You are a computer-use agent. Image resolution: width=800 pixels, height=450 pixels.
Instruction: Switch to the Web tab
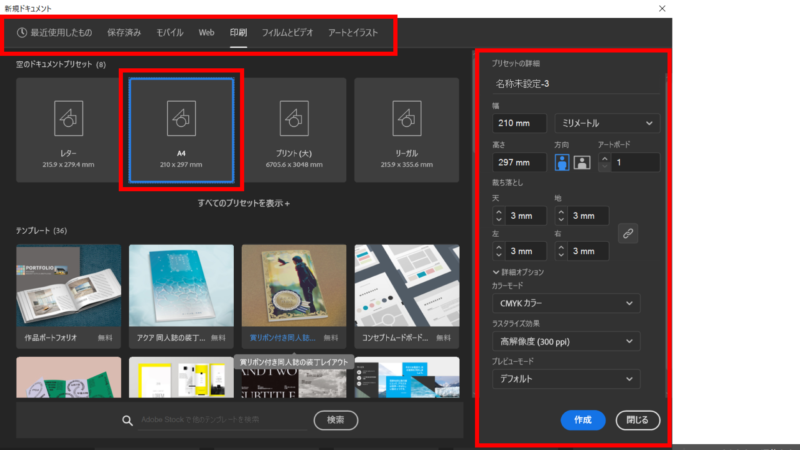206,33
